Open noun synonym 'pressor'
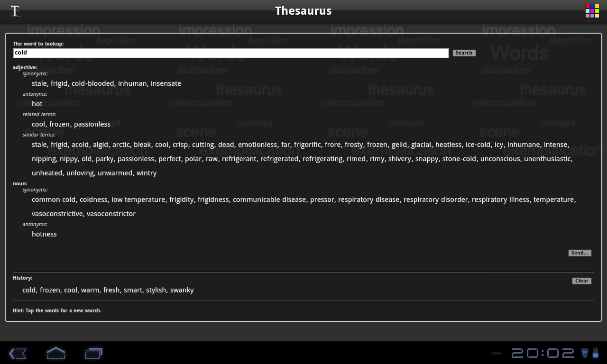 tap(322, 200)
